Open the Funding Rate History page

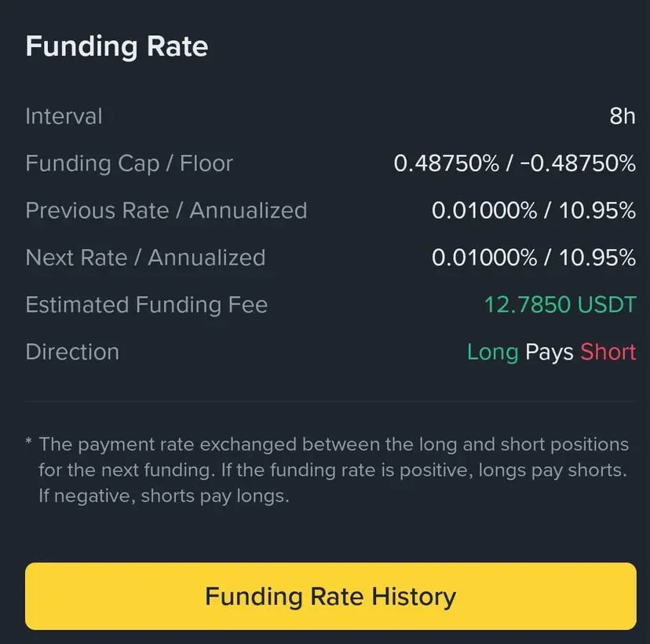pyautogui.click(x=330, y=596)
